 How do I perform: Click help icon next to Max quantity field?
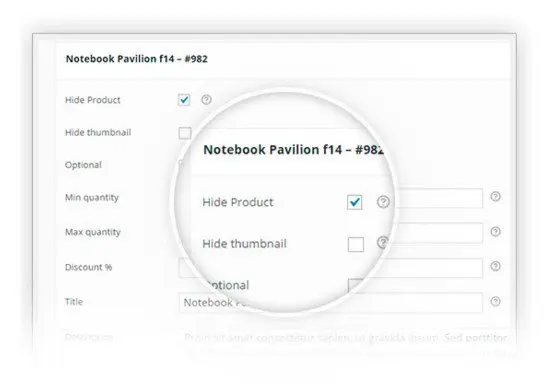click(495, 232)
